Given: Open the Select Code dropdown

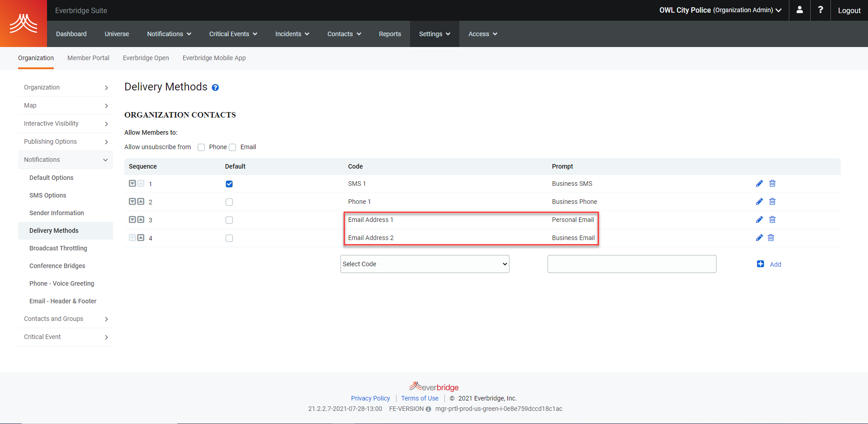Looking at the screenshot, I should pos(425,264).
